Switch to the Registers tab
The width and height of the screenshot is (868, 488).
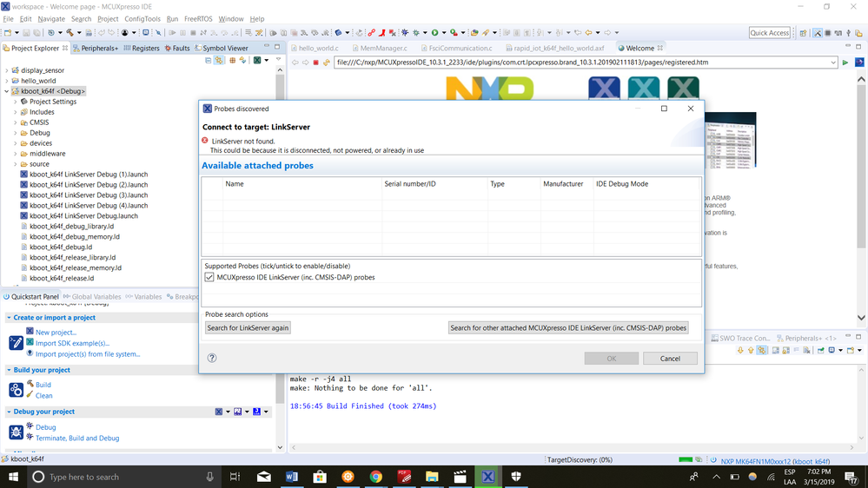point(142,48)
